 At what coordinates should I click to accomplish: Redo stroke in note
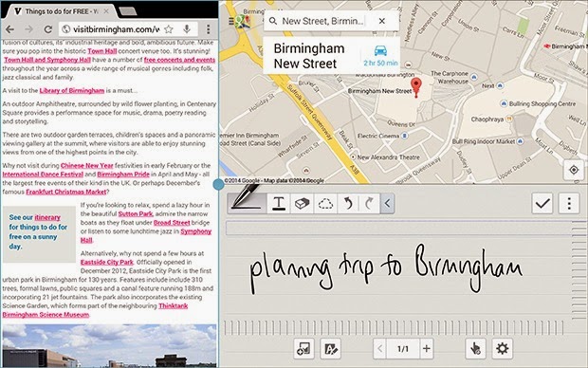[369, 203]
